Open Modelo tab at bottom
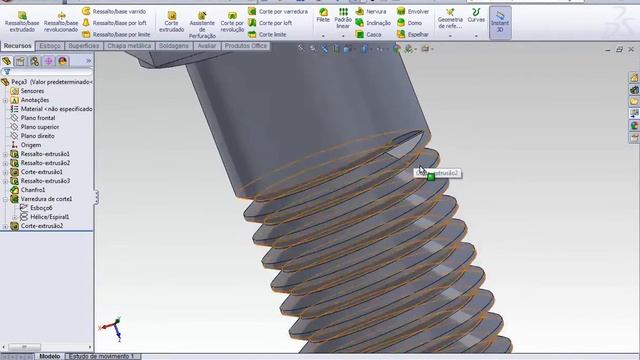The width and height of the screenshot is (640, 360). point(49,356)
